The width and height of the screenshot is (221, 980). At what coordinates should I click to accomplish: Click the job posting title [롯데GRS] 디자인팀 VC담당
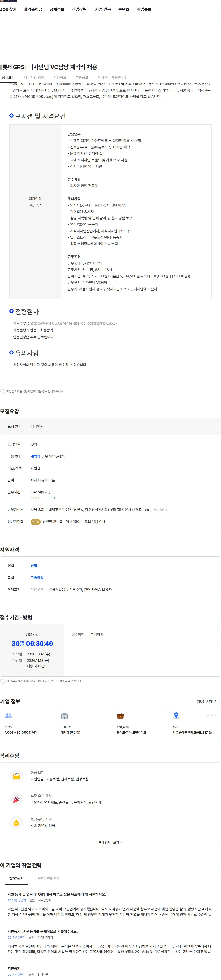(x=49, y=67)
